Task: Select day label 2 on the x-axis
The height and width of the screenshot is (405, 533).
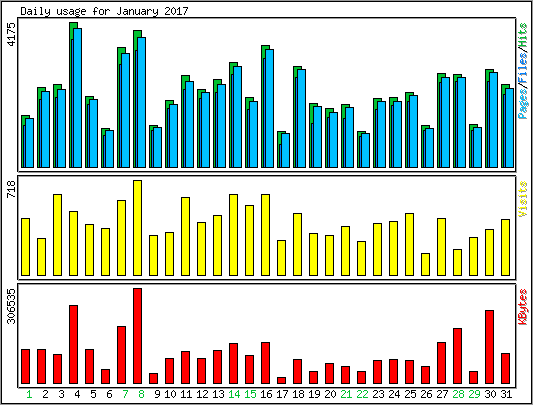Action: click(45, 394)
